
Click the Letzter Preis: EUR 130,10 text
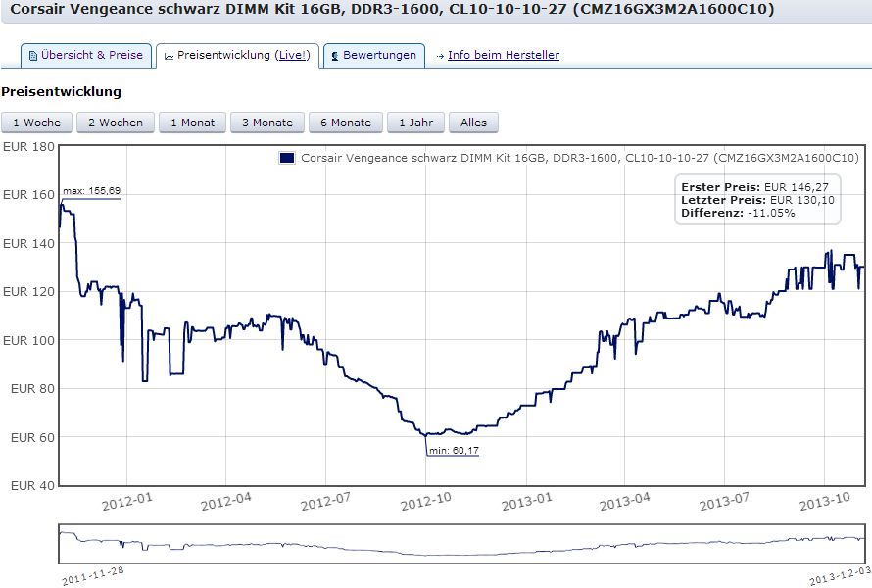(757, 200)
